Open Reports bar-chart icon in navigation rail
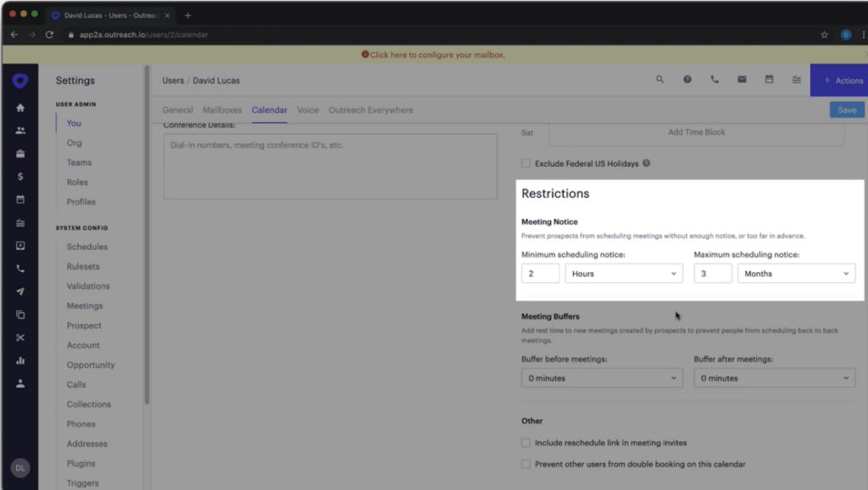The height and width of the screenshot is (490, 868). point(20,360)
